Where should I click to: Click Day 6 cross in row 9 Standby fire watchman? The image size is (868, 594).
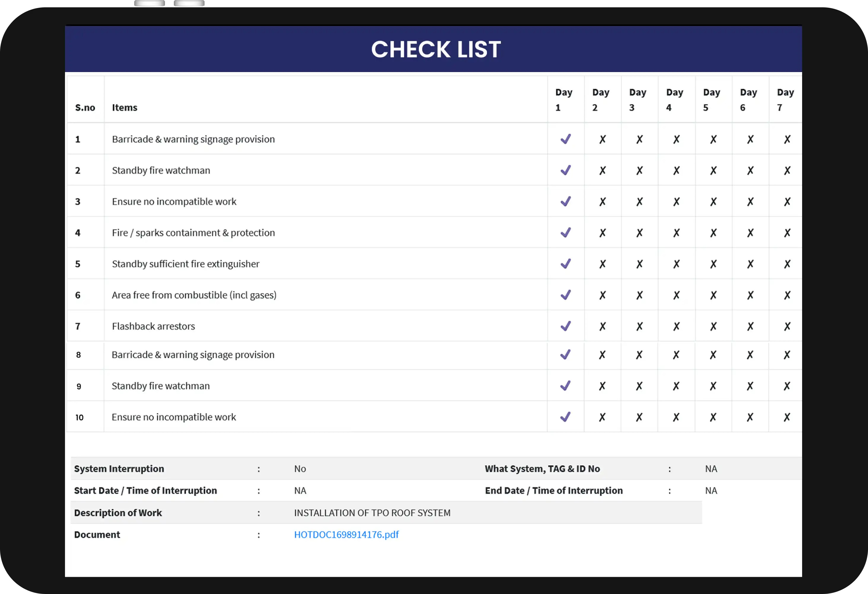(x=750, y=386)
